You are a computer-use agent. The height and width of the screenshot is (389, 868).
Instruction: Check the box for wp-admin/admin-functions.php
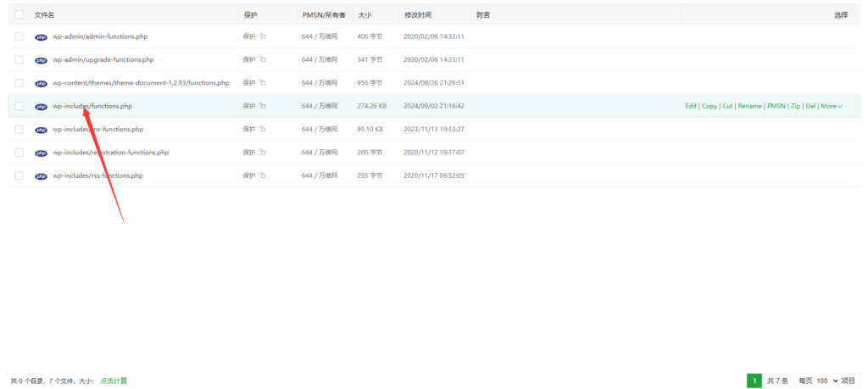(19, 36)
